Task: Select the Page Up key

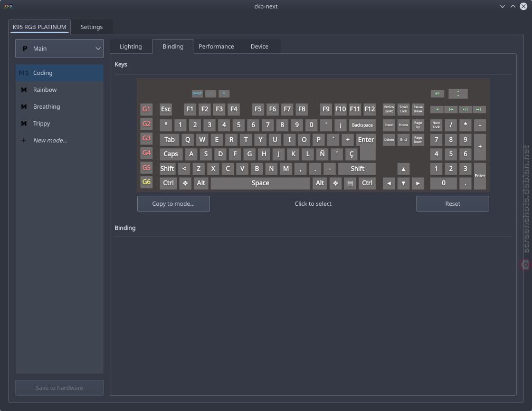Action: point(418,125)
